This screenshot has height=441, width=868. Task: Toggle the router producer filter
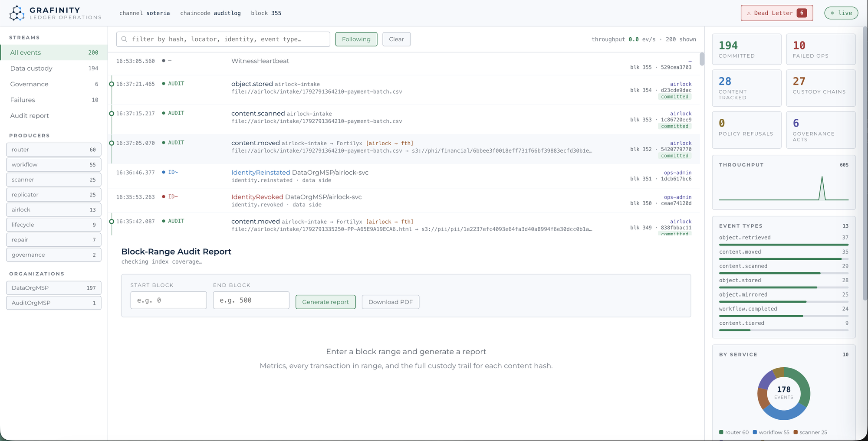pyautogui.click(x=54, y=150)
